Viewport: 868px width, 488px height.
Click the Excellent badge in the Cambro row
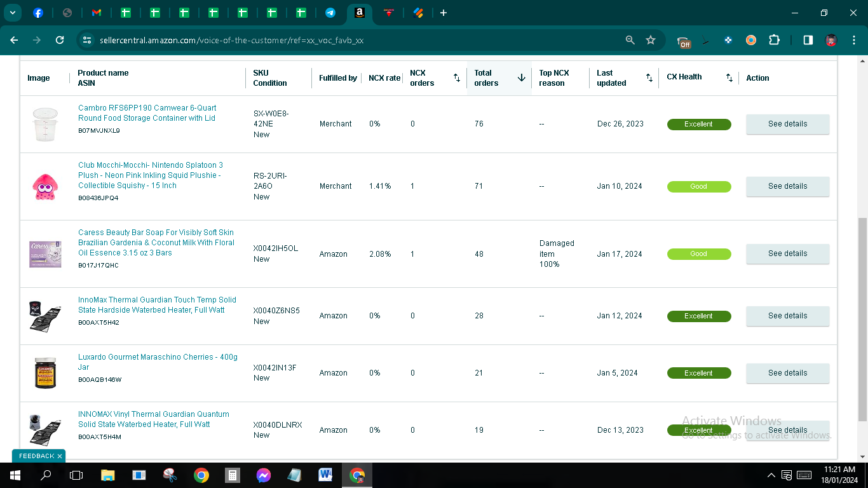(x=699, y=125)
